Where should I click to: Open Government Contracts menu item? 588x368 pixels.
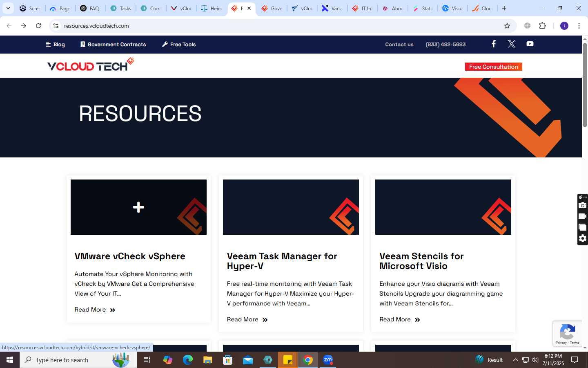click(x=113, y=44)
